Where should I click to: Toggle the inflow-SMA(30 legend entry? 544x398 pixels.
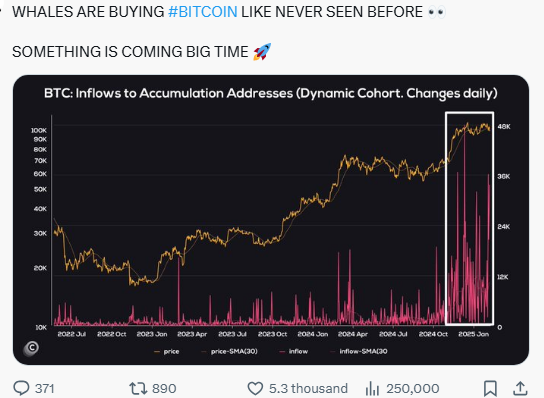[359, 352]
